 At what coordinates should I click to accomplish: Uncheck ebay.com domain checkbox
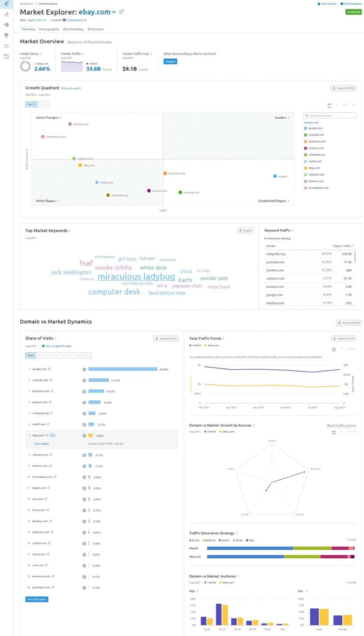306,168
